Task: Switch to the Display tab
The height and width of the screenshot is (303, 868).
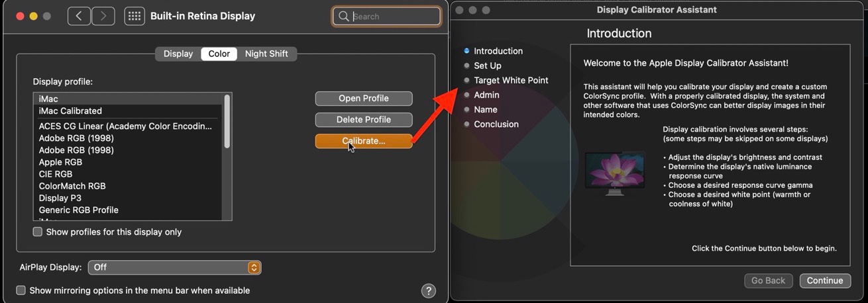Action: click(178, 54)
